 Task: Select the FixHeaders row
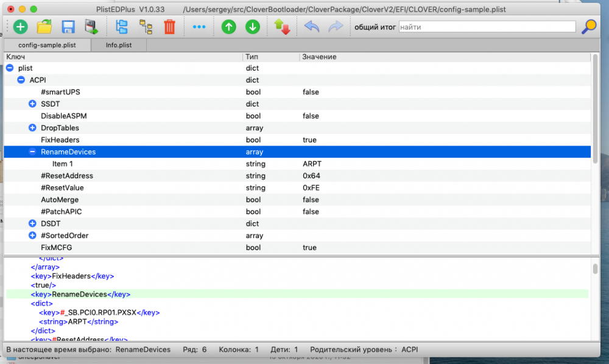point(297,140)
